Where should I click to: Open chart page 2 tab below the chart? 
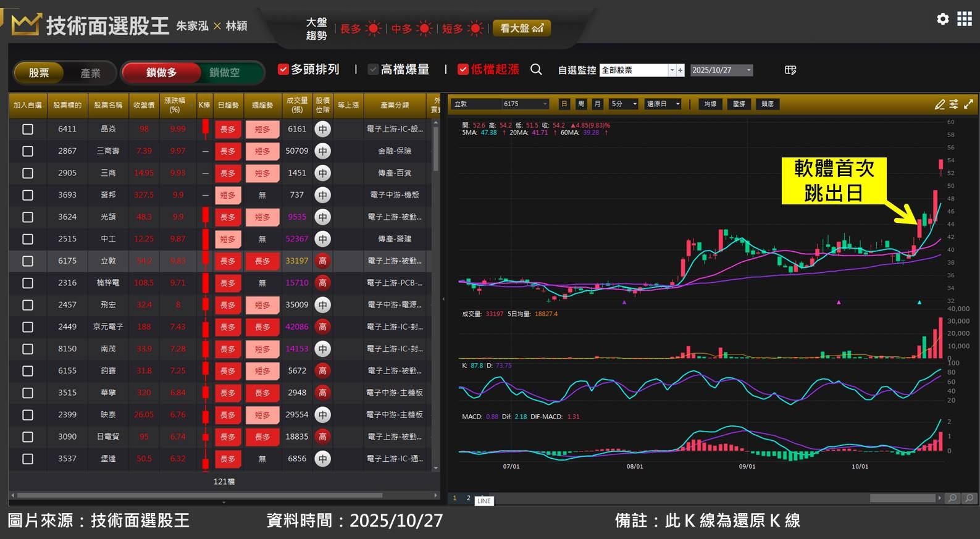[x=468, y=498]
